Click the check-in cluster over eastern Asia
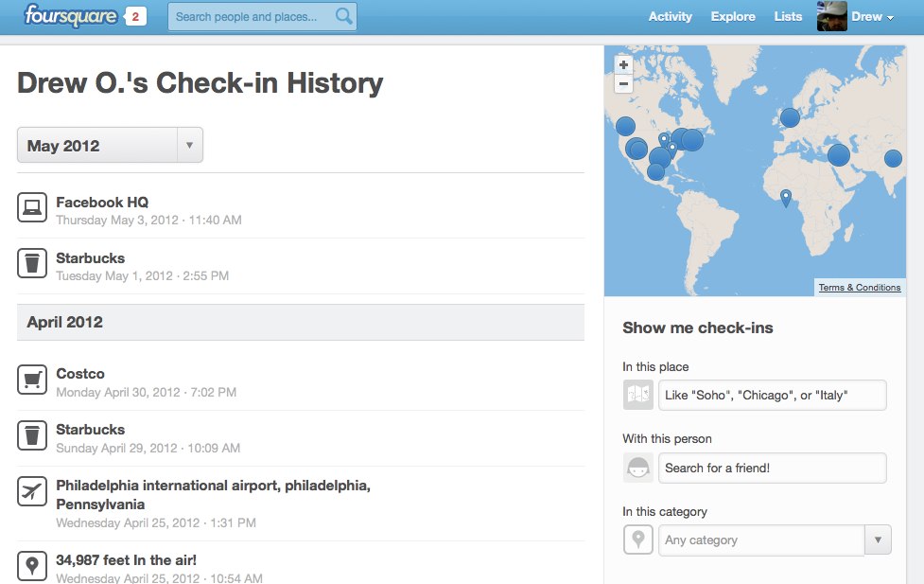 pos(894,158)
